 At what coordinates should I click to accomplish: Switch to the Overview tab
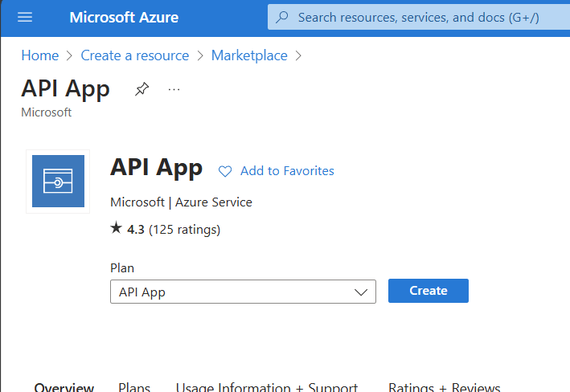tap(64, 386)
